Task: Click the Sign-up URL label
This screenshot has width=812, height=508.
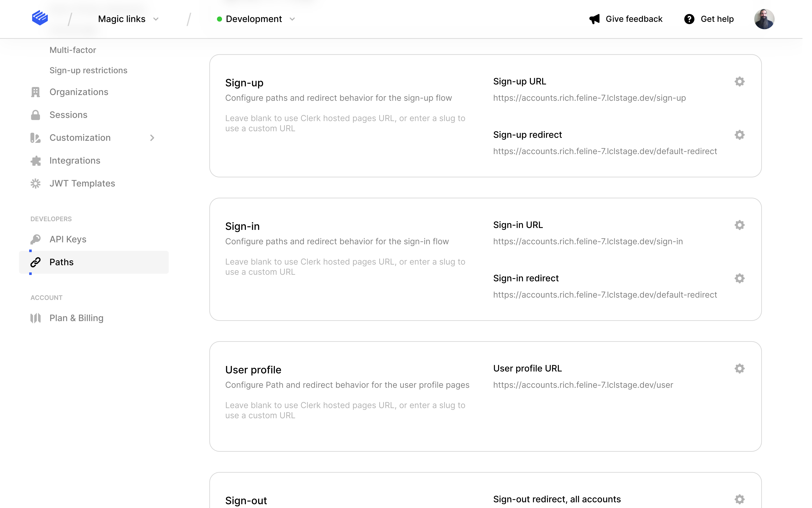Action: 519,81
